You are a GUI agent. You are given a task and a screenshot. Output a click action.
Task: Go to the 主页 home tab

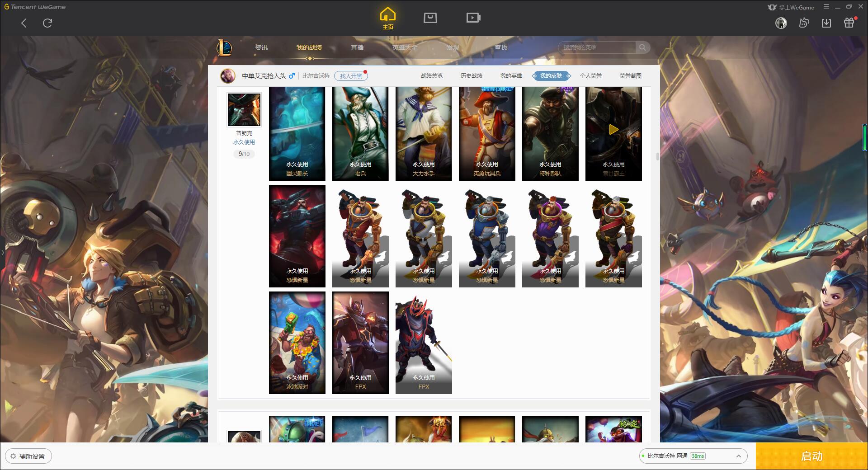(387, 19)
